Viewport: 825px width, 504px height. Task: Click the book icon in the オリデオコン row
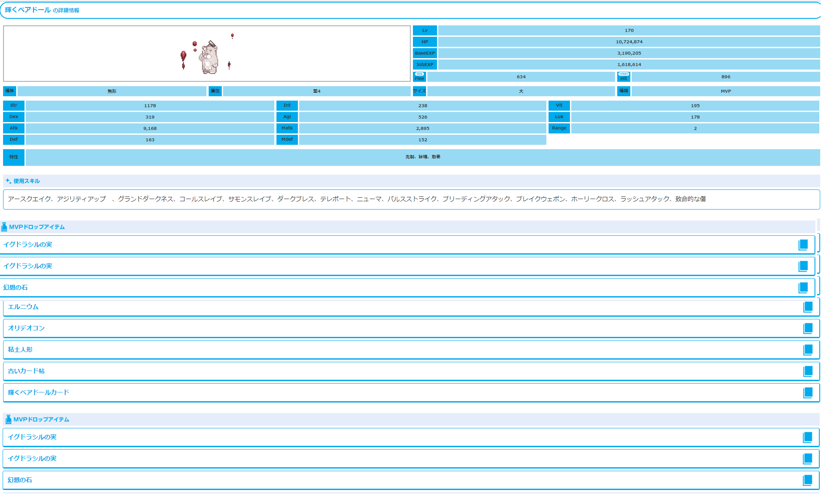pyautogui.click(x=808, y=328)
